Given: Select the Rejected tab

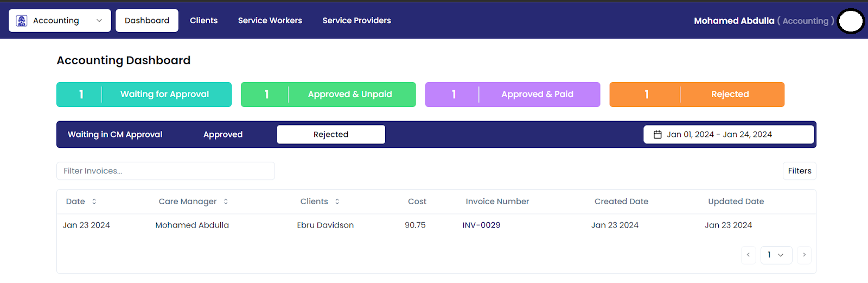Looking at the screenshot, I should click(x=331, y=135).
